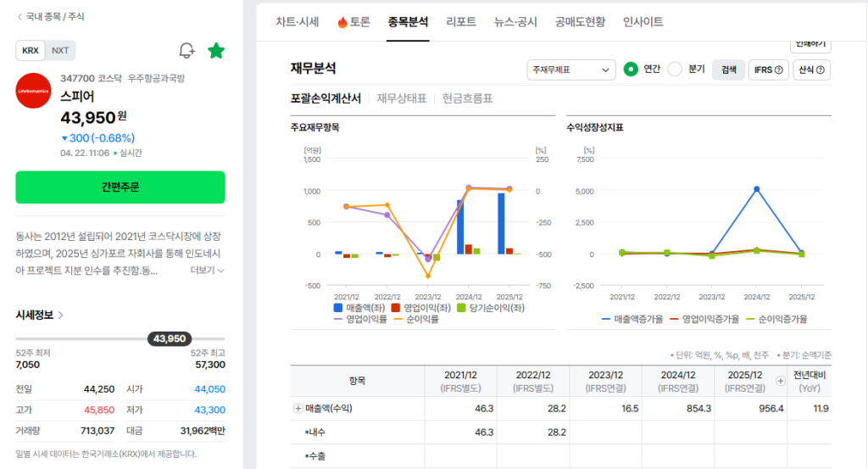Screen dimensions: 868x469
Task: Click the 2024/12 blue revenue bar
Action: click(460, 227)
